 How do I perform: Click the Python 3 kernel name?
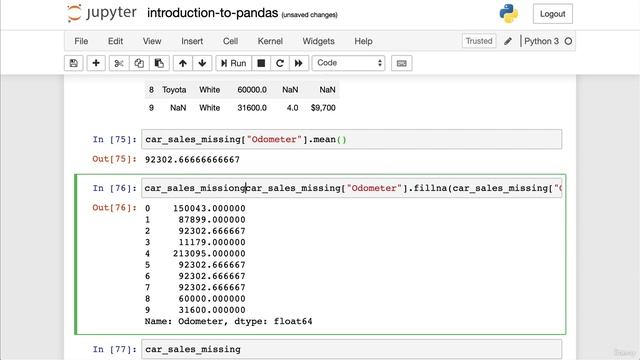(x=541, y=41)
